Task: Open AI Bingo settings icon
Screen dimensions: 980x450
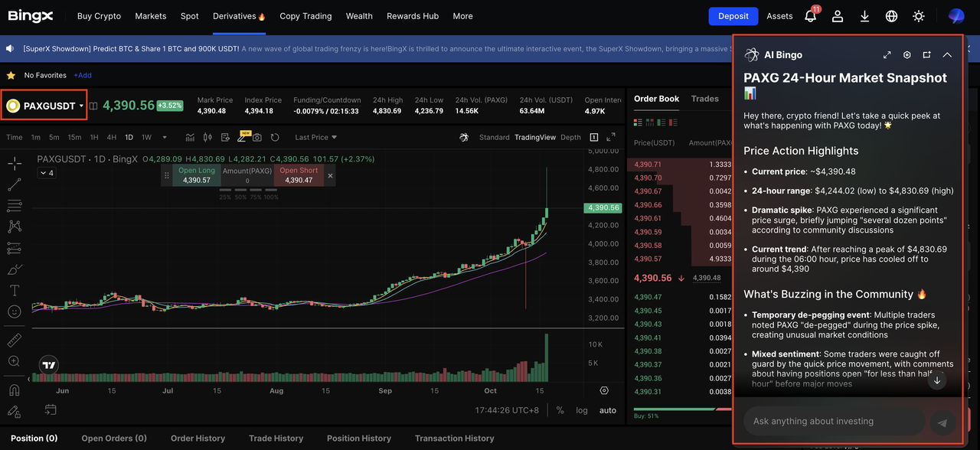Action: click(907, 55)
